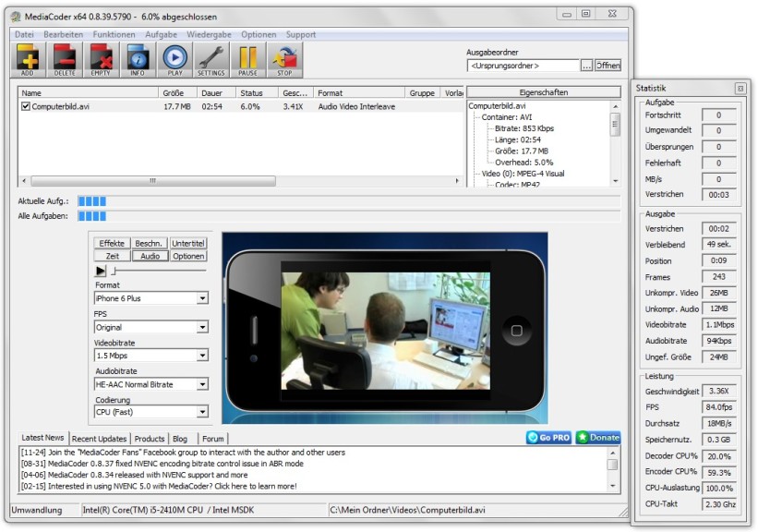758x532 pixels.
Task: Switch to the Audio tab
Action: pos(150,256)
